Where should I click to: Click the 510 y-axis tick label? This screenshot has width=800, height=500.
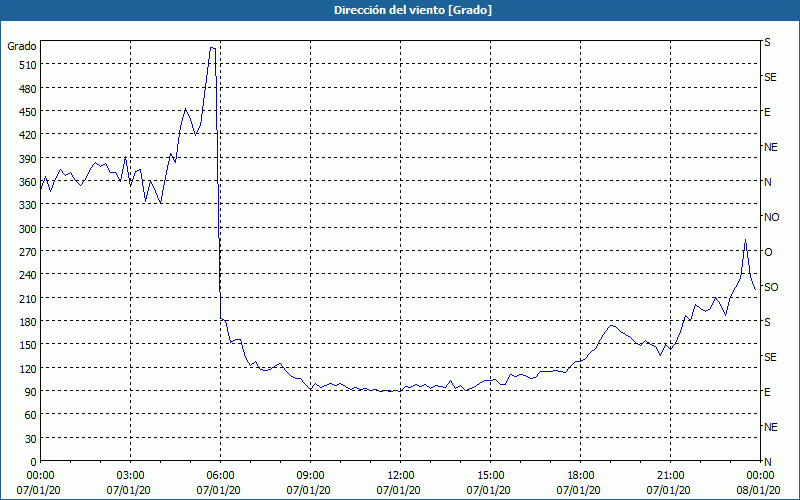[28, 65]
